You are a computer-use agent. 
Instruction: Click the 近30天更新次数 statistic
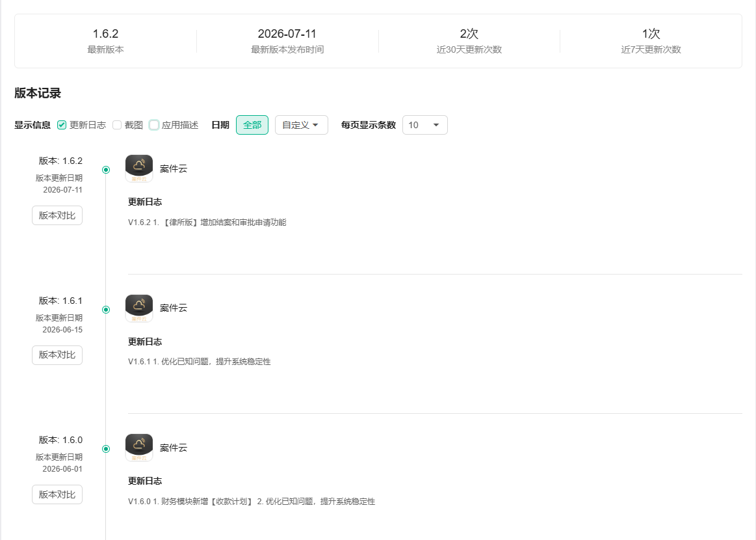point(469,40)
